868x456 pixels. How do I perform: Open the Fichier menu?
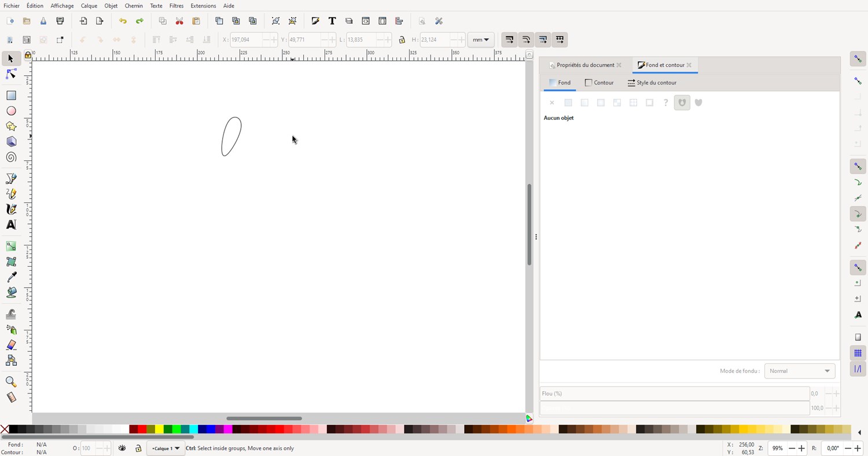(12, 6)
